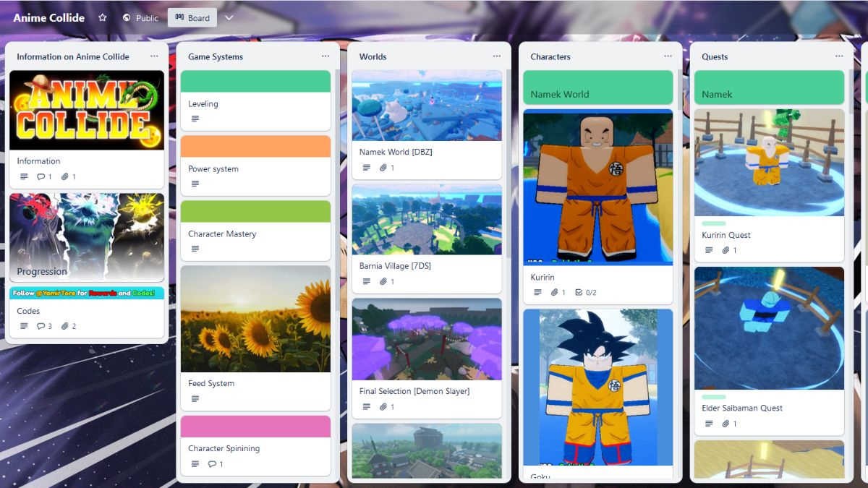Click the Kuririn character cover image
Viewport: 868px width, 488px height.
tap(598, 187)
